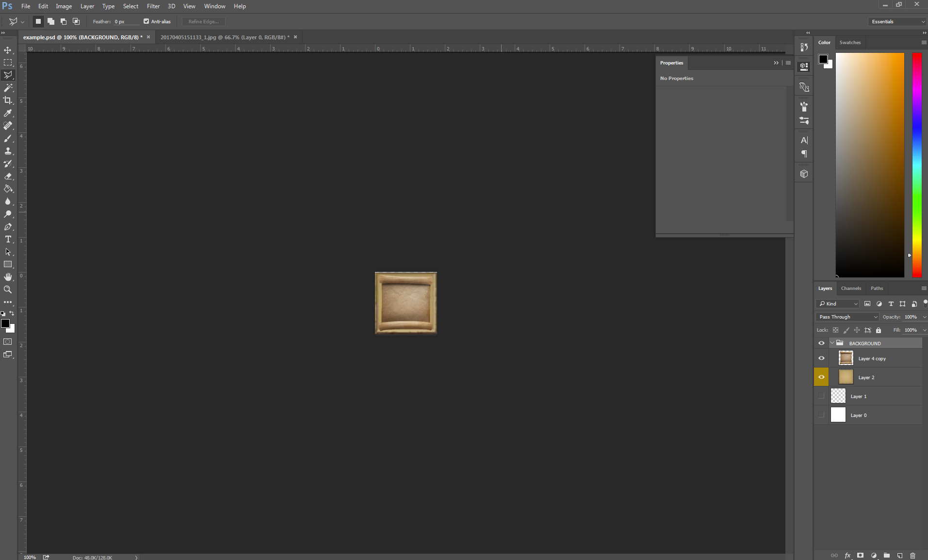The width and height of the screenshot is (928, 560).
Task: Open the Pass Through blend mode dropdown
Action: coord(847,317)
